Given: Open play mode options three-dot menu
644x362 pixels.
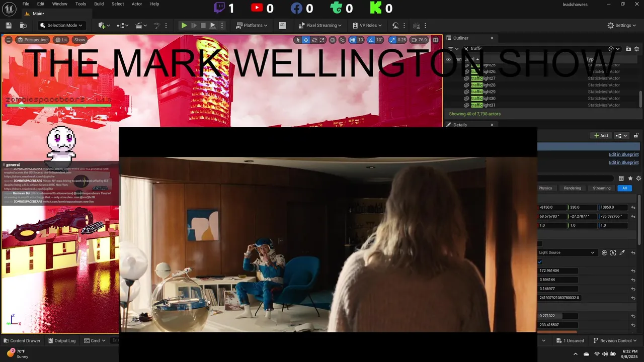Looking at the screenshot, I should pyautogui.click(x=222, y=25).
